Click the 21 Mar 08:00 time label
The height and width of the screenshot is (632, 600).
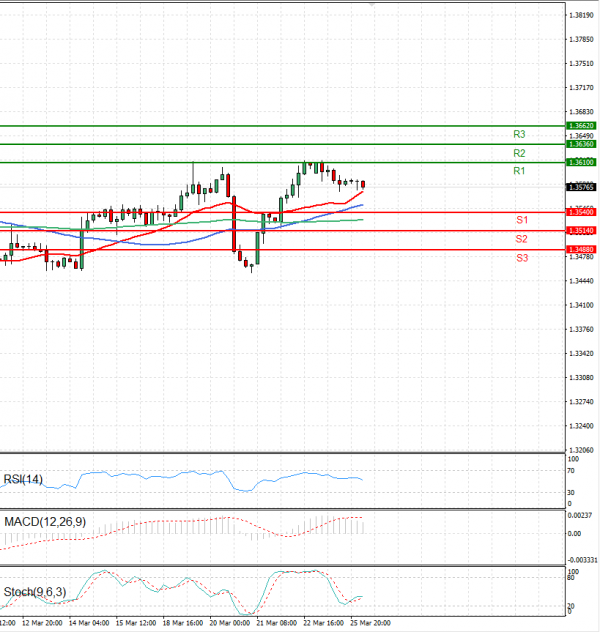coord(276,623)
